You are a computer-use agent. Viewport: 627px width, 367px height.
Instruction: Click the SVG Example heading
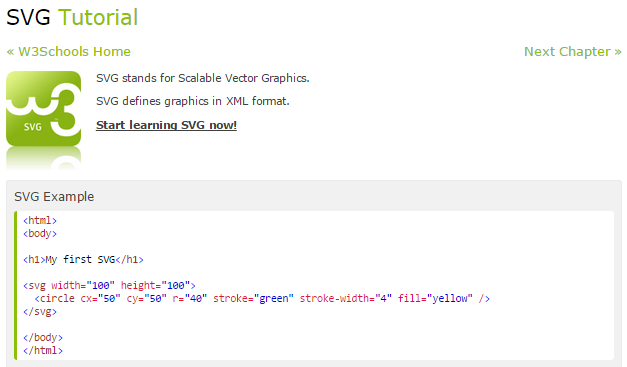click(x=54, y=197)
